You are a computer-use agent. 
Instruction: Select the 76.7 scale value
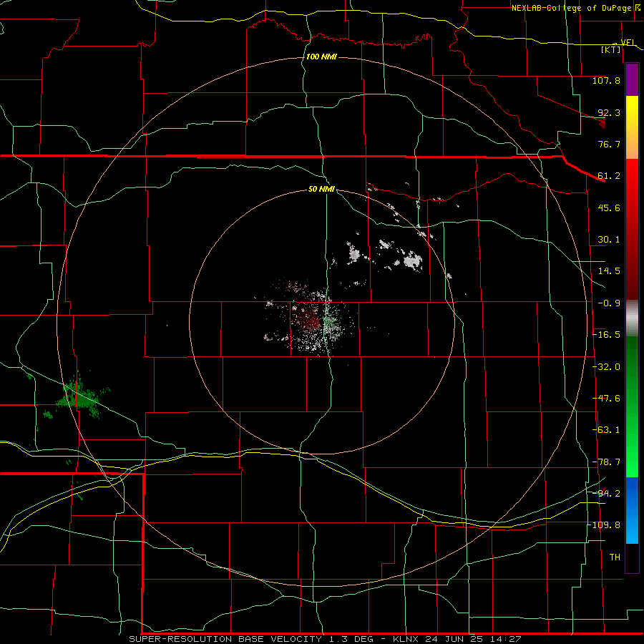coord(609,144)
